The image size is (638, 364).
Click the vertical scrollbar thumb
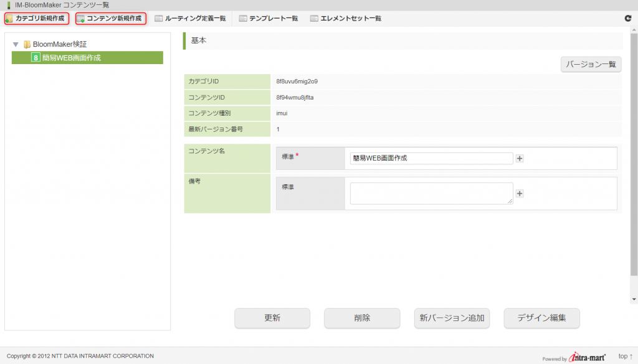[634, 154]
